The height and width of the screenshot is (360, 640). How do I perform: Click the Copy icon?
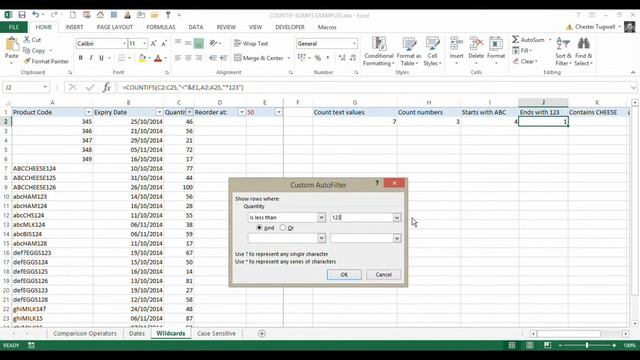[x=27, y=50]
